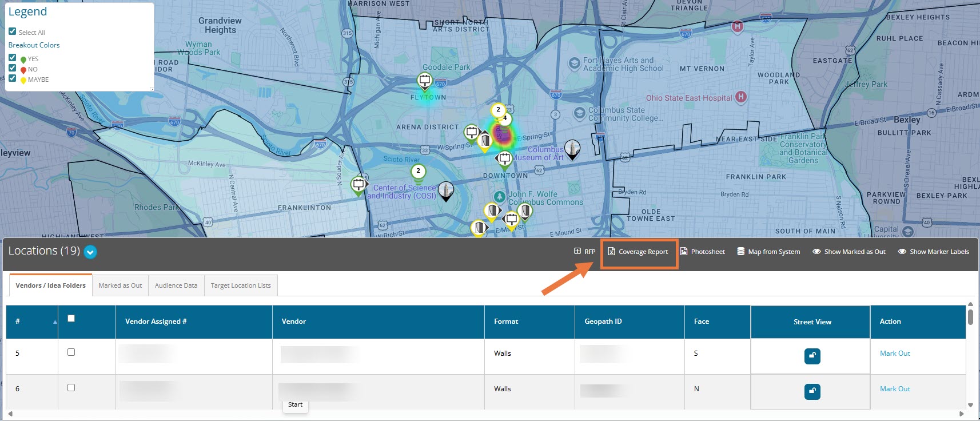Uncheck the MAYBE breakout checkbox
980x421 pixels.
(12, 78)
